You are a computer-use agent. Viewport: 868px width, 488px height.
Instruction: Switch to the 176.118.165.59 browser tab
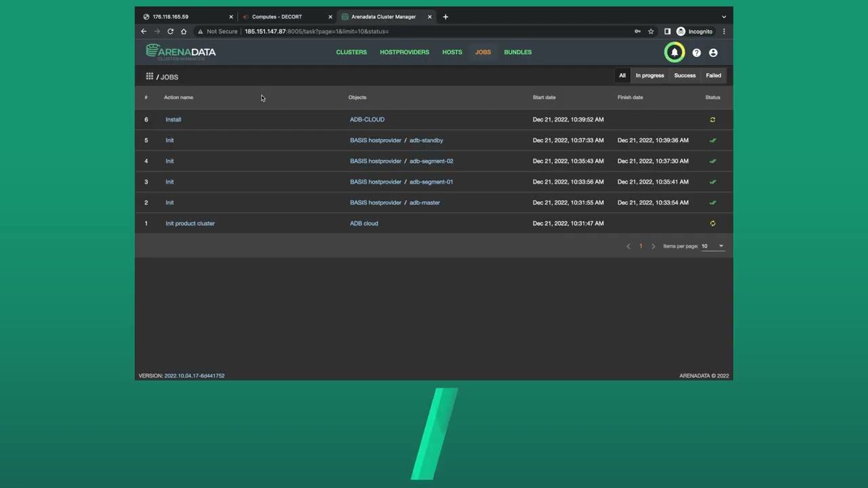186,17
